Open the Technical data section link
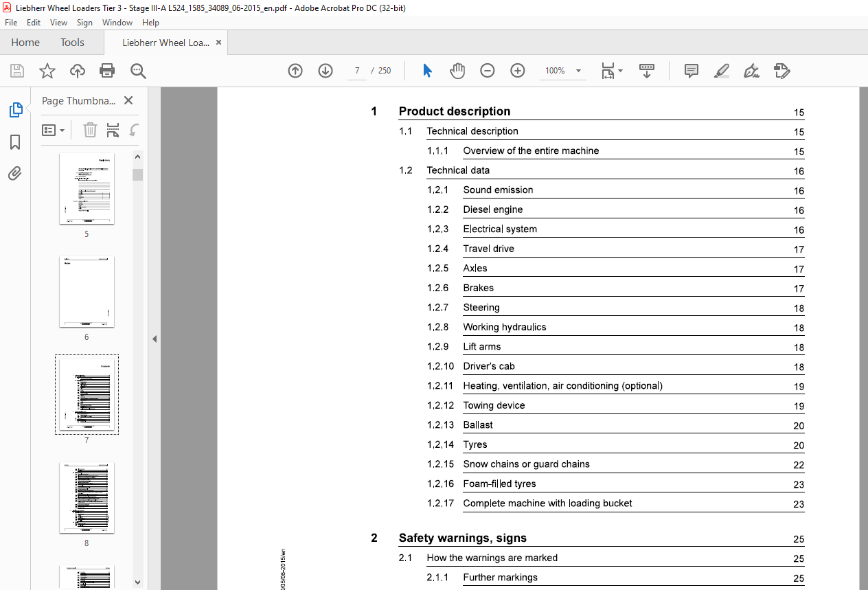 coord(458,170)
